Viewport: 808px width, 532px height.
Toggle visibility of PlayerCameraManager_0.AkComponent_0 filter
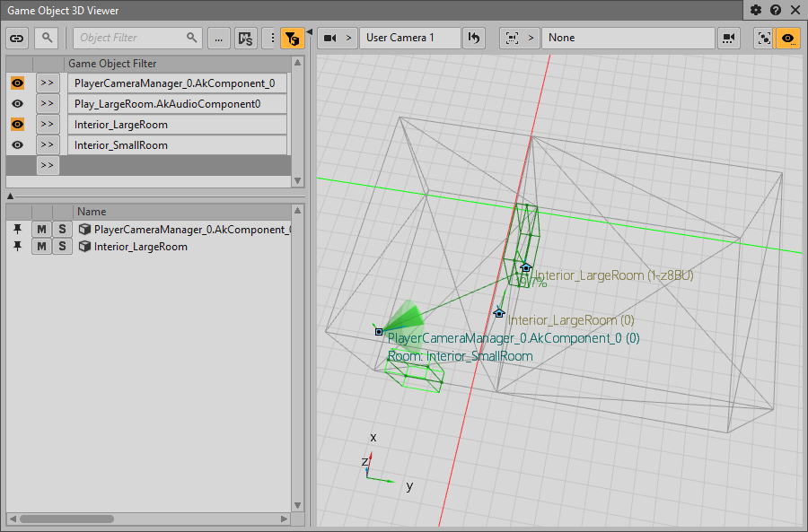pos(17,83)
